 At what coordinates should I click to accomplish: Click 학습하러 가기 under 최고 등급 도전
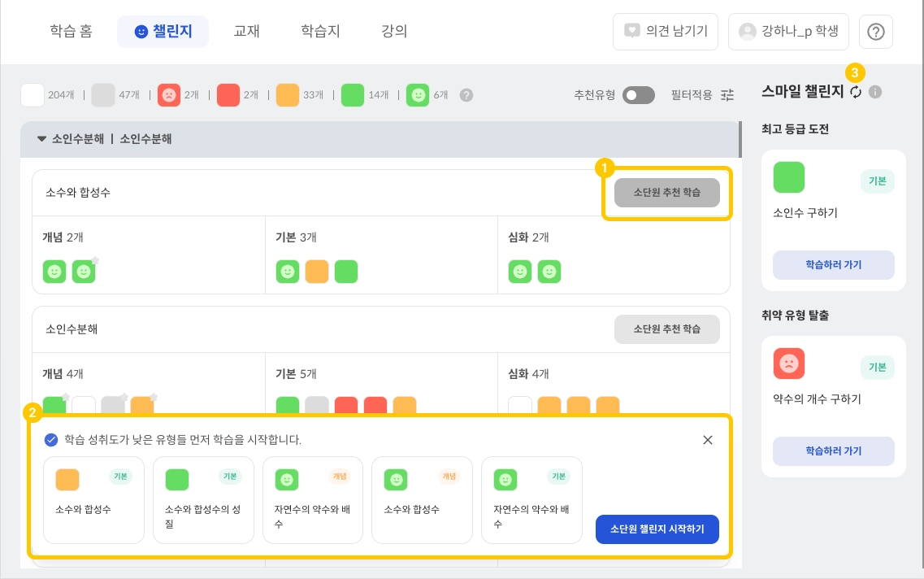click(x=833, y=265)
